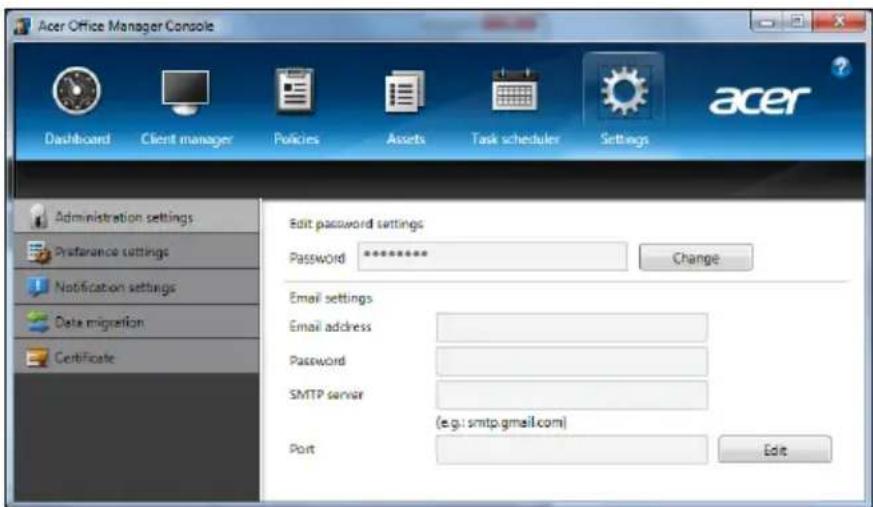The width and height of the screenshot is (873, 507).
Task: Click the Client manager label in navigation
Action: (x=187, y=139)
